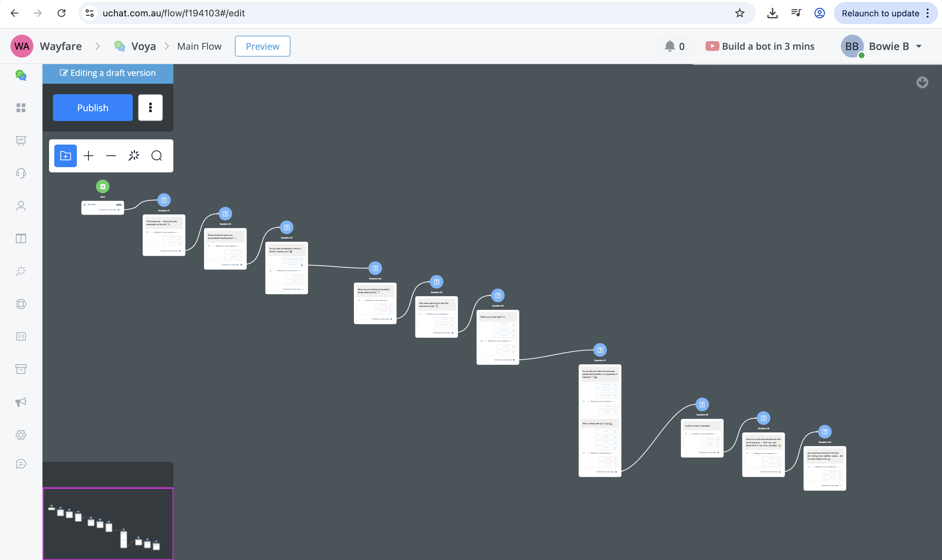
Task: Open the two-column layout sidebar icon
Action: click(x=21, y=238)
